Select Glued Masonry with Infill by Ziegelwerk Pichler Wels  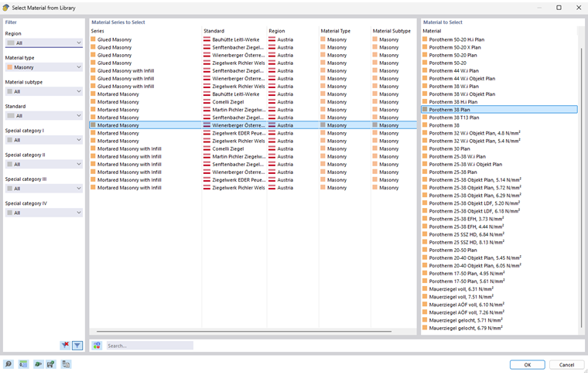pyautogui.click(x=253, y=86)
